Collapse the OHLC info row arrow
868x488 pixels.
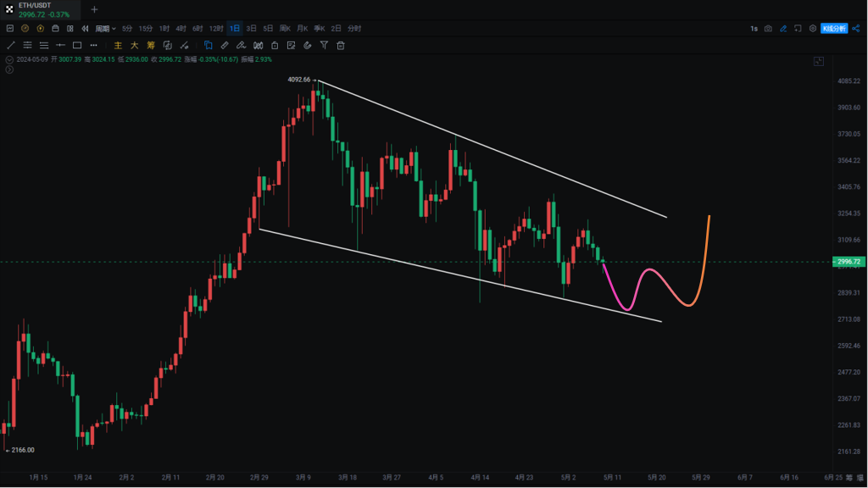(x=9, y=60)
